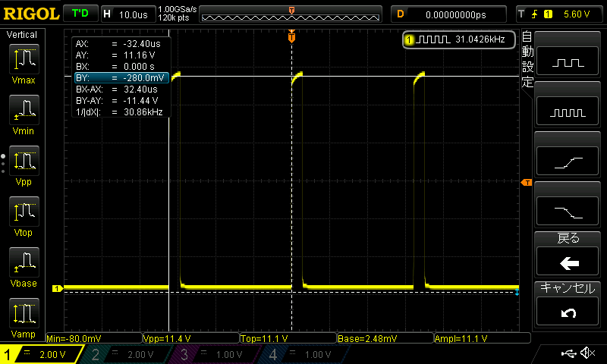The width and height of the screenshot is (607, 364).
Task: Click the BX-AX delta 32.40us row
Action: click(x=120, y=89)
